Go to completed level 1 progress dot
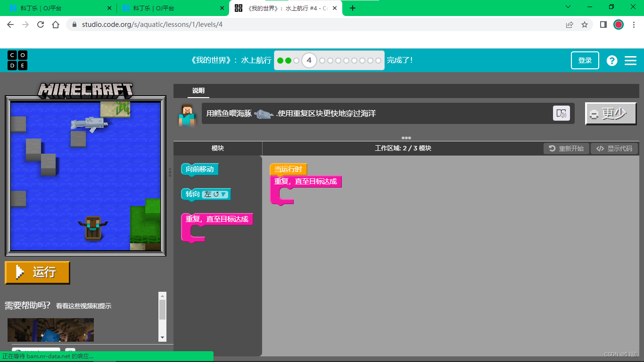This screenshot has height=362, width=644. (280, 60)
